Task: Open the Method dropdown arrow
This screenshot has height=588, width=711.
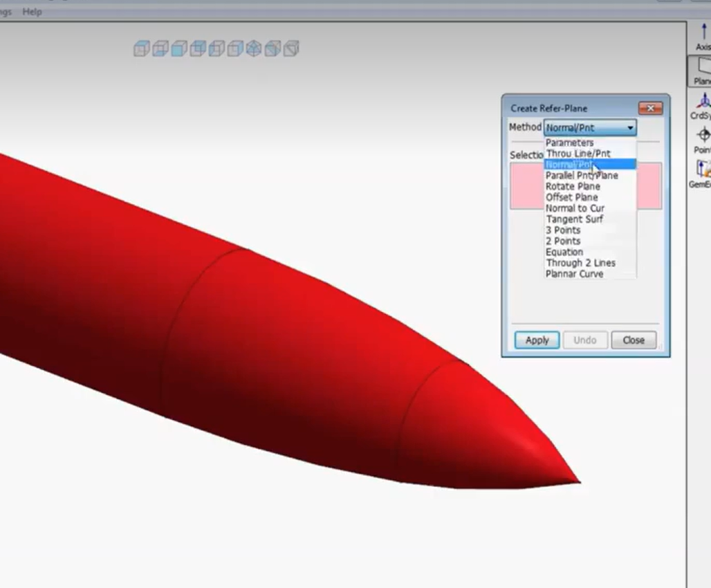Action: point(630,128)
